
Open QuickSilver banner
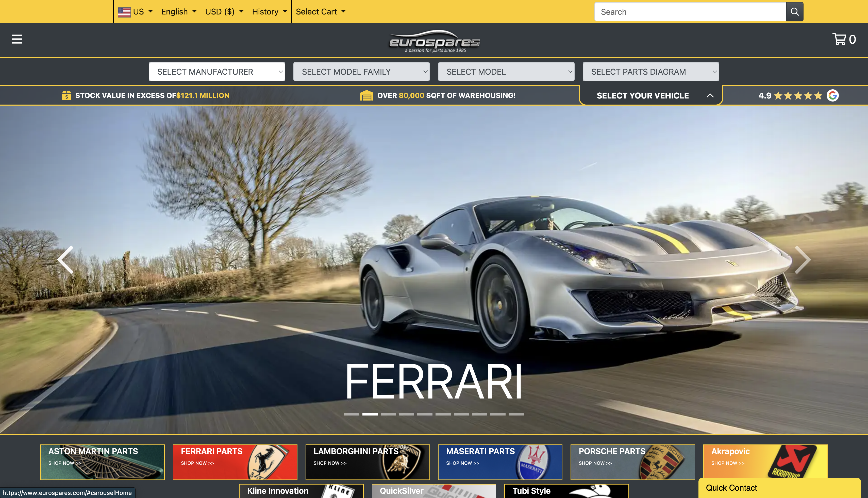434,491
